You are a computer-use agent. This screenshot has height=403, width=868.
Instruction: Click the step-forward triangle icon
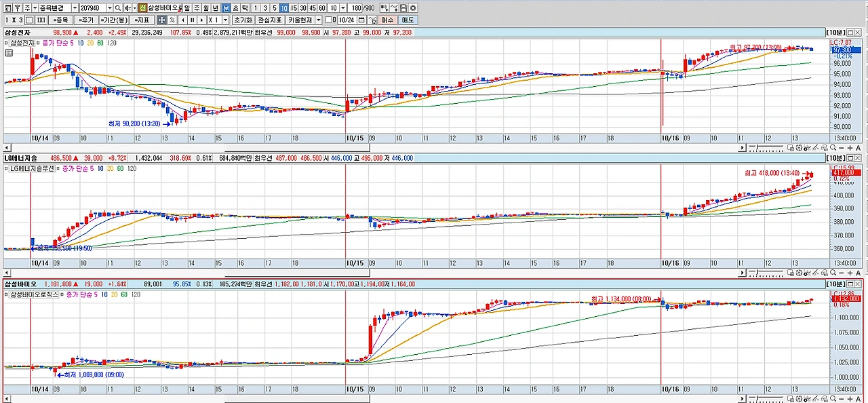[x=201, y=20]
